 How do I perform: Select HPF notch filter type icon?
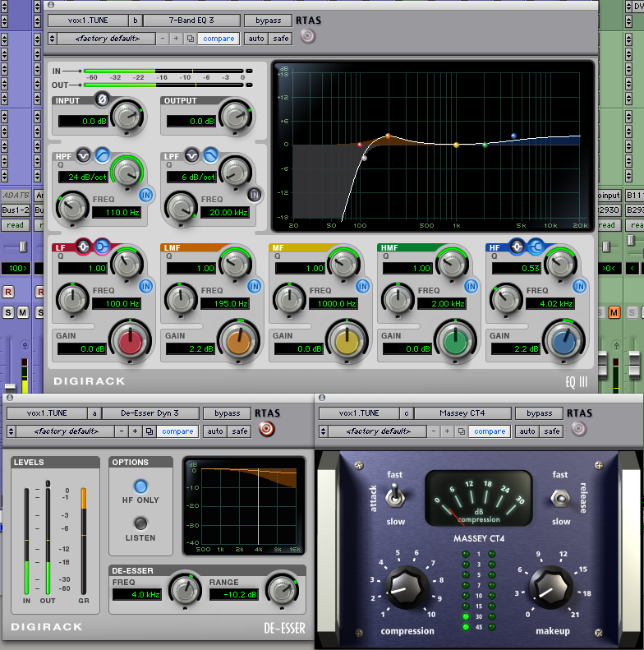(83, 155)
